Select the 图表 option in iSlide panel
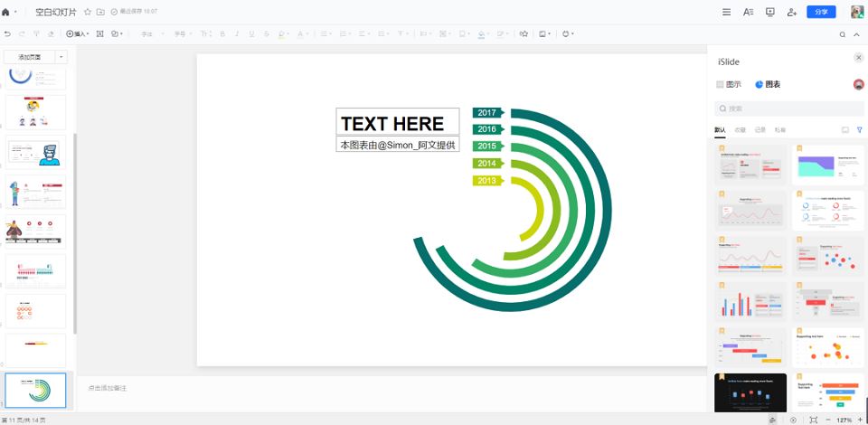This screenshot has height=425, width=868. (x=769, y=84)
